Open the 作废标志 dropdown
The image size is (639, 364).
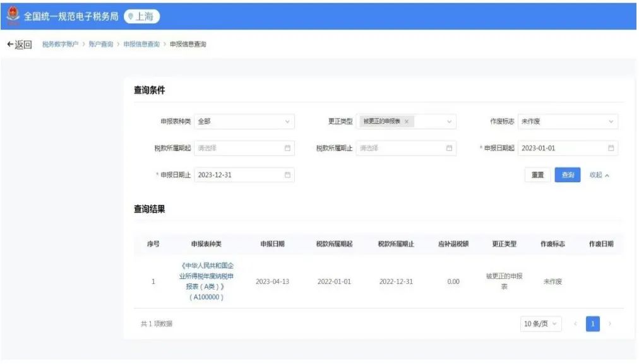point(611,122)
